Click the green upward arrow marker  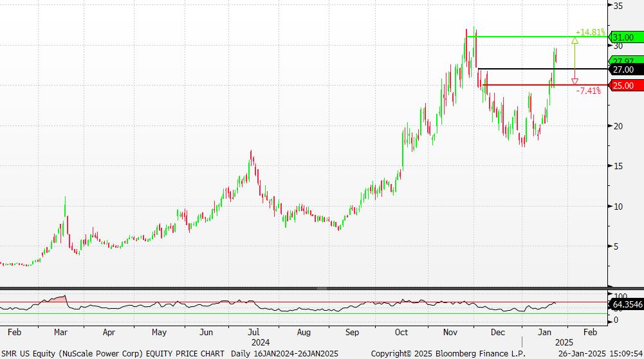coord(575,41)
